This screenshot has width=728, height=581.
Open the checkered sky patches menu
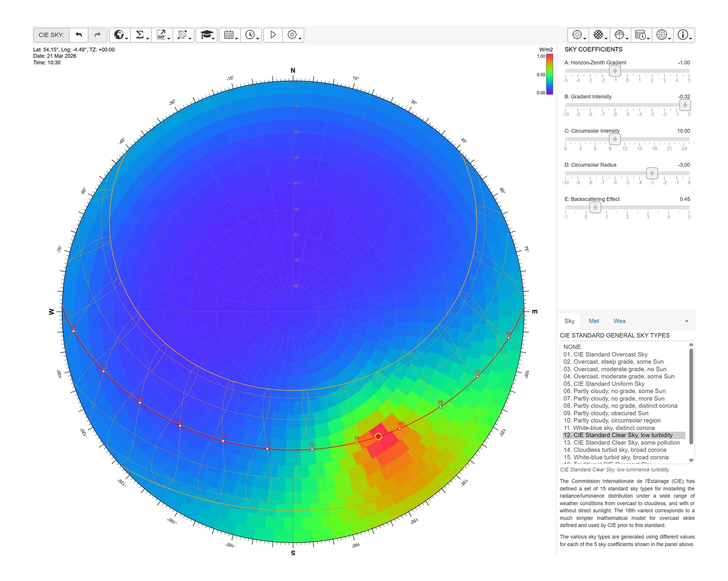(599, 35)
